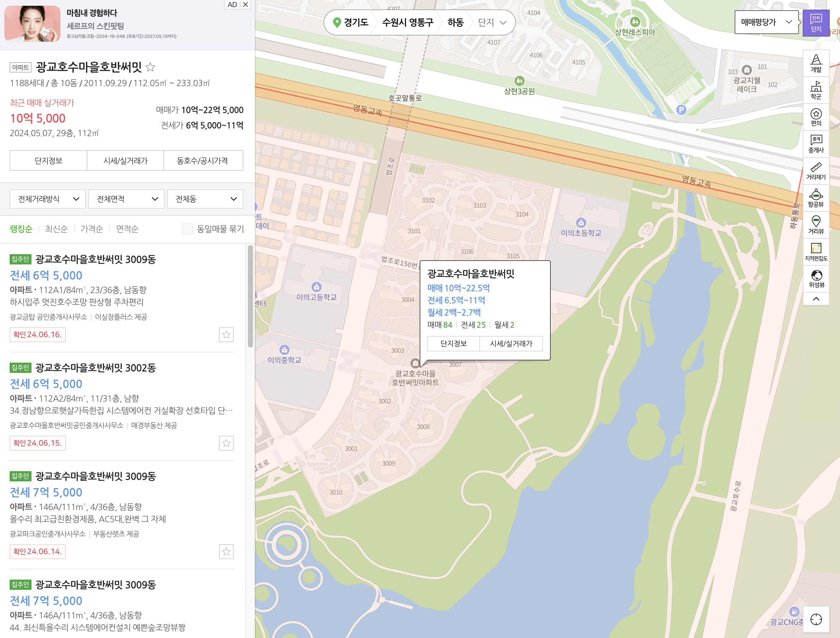Bookmark the 3002동 listing star
This screenshot has width=840, height=638.
click(x=226, y=443)
